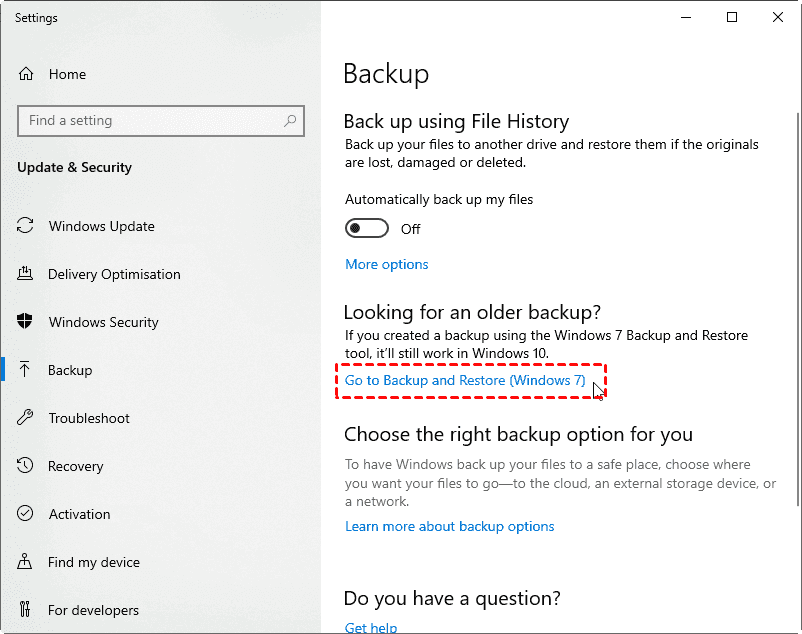This screenshot has height=634, width=802.
Task: Click the search magnifier icon
Action: coord(289,121)
